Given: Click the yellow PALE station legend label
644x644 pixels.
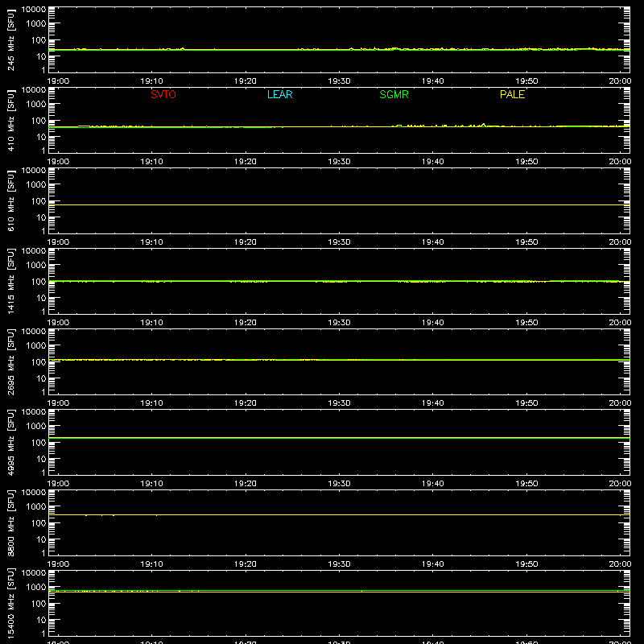Looking at the screenshot, I should click(512, 94).
